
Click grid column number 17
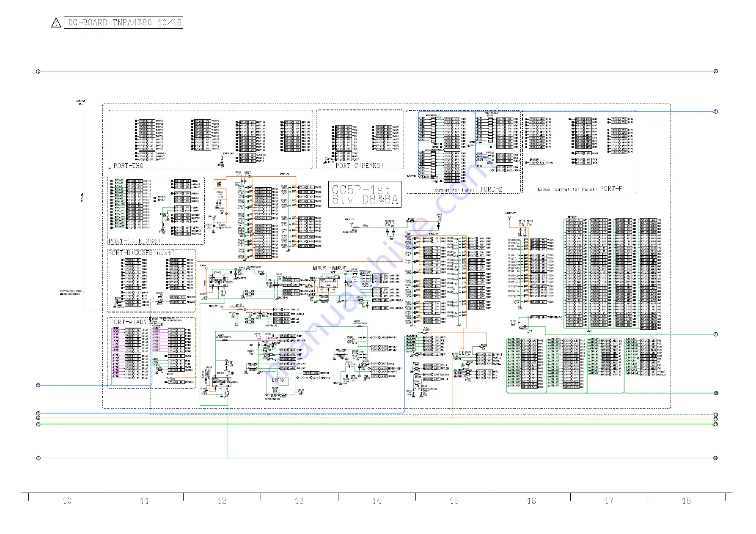pyautogui.click(x=609, y=501)
